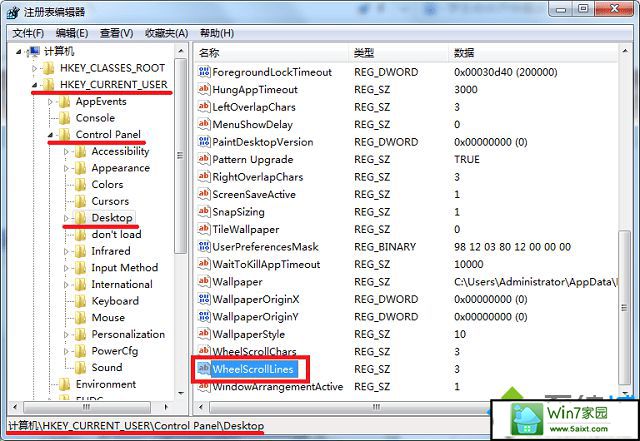Click the Console folder icon
Image resolution: width=640 pixels, height=441 pixels.
[x=64, y=118]
